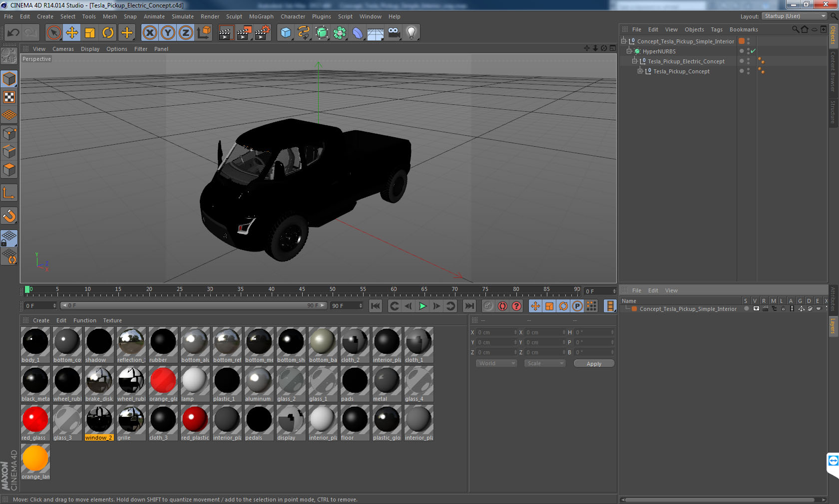Viewport: 839px width, 504px height.
Task: Toggle Z axis lock
Action: [x=186, y=33]
